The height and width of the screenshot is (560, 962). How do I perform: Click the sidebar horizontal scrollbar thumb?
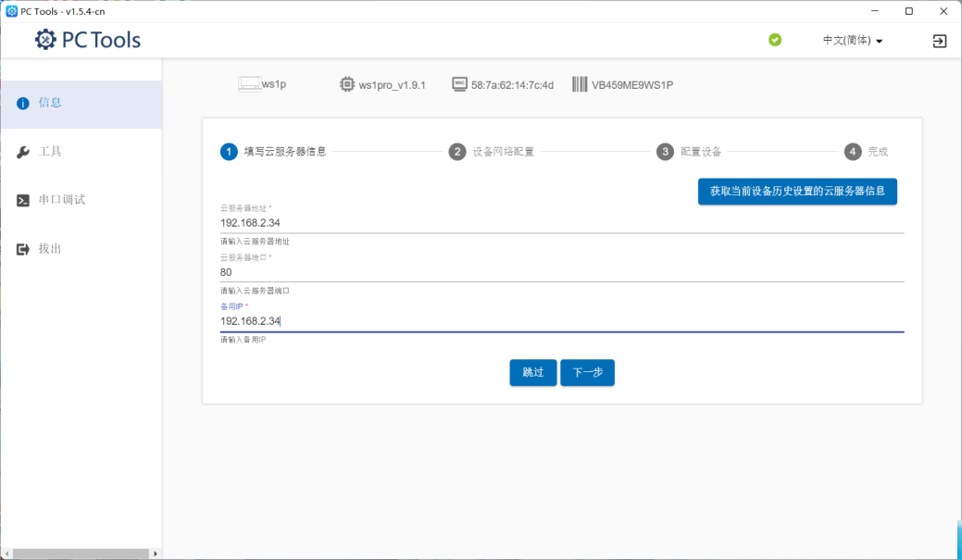[81, 554]
